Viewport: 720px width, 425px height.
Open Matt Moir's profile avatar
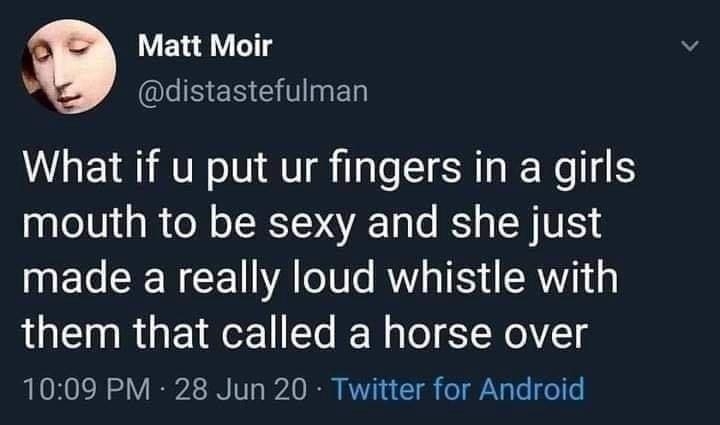click(x=68, y=67)
